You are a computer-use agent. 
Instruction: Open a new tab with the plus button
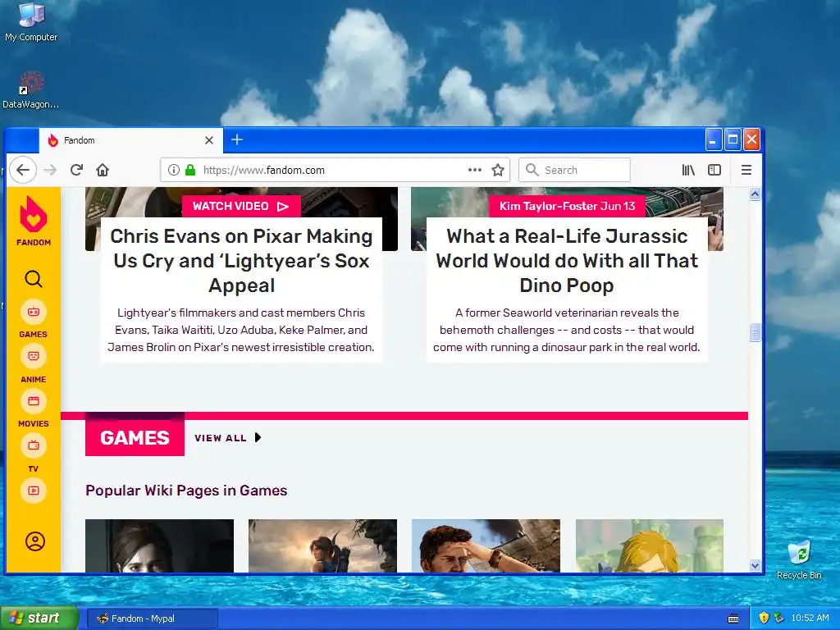[x=237, y=139]
